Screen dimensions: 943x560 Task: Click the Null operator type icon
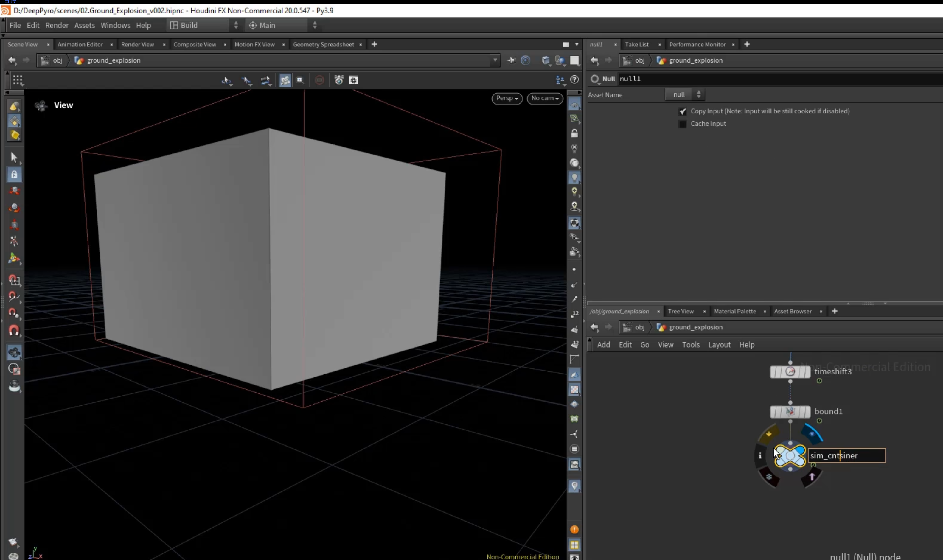point(595,79)
